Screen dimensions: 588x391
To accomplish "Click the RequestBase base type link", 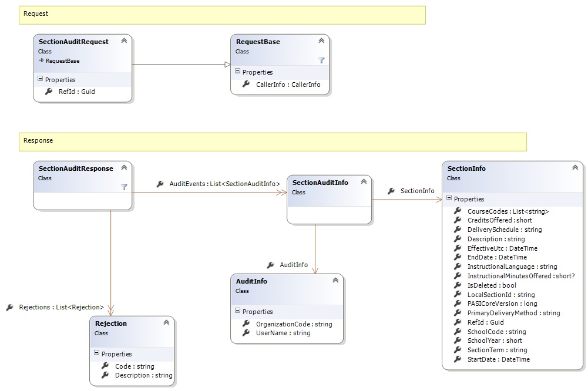I will point(62,60).
